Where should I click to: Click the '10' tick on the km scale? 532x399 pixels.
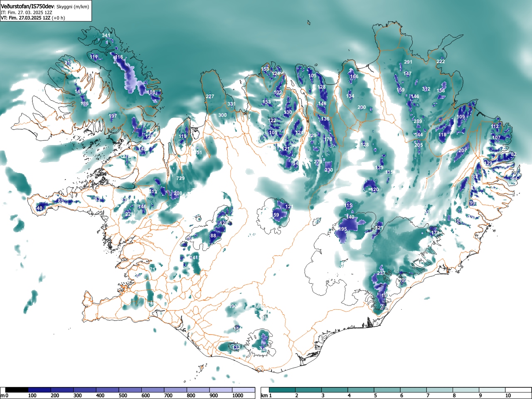point(508,396)
